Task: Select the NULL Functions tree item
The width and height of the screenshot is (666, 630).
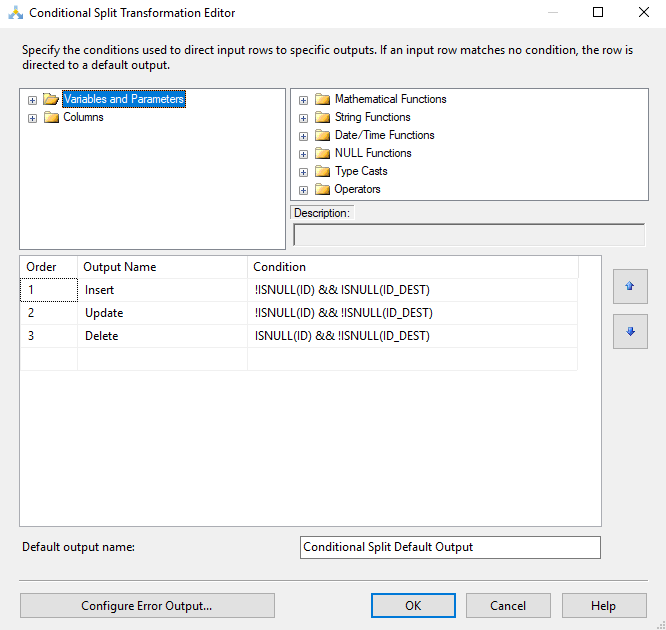Action: point(373,153)
